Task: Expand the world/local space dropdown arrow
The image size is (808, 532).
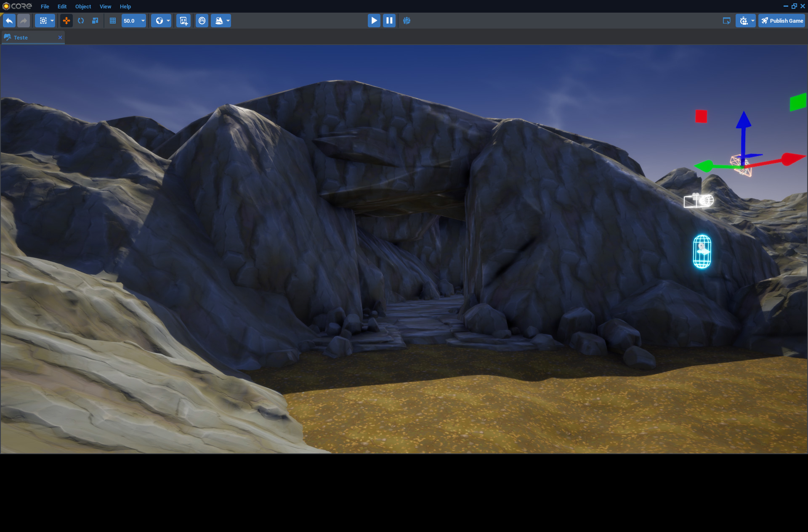Action: [x=168, y=21]
